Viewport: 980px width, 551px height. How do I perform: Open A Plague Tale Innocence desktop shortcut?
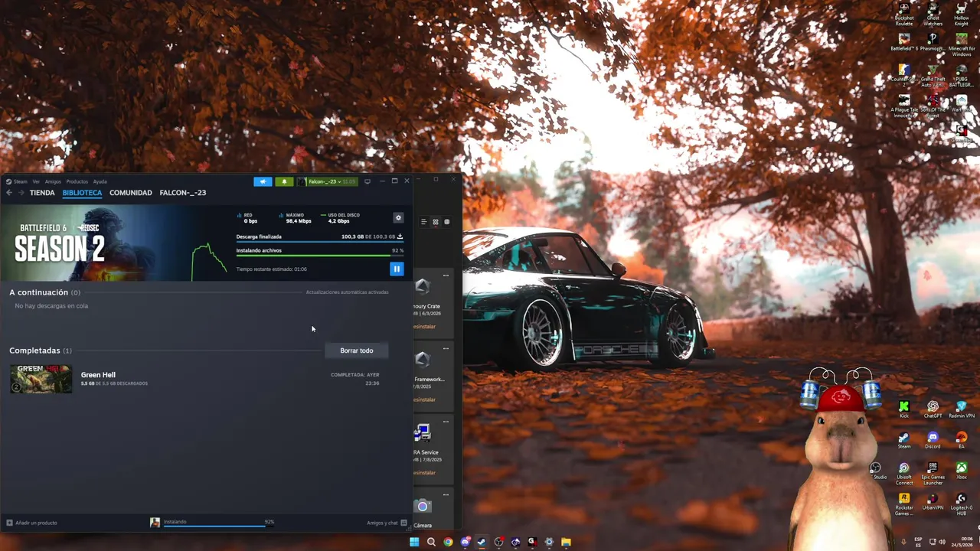click(904, 106)
